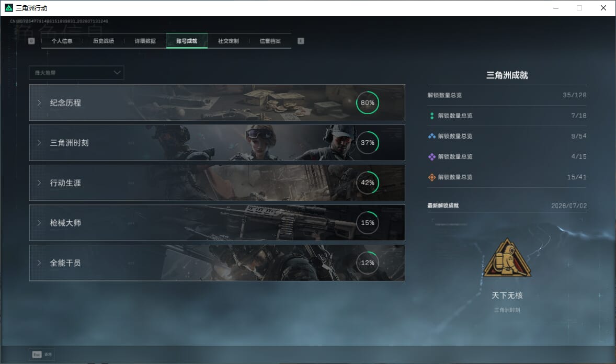Expand the 纪念历程 achievement category chevron
616x364 pixels.
pos(39,103)
